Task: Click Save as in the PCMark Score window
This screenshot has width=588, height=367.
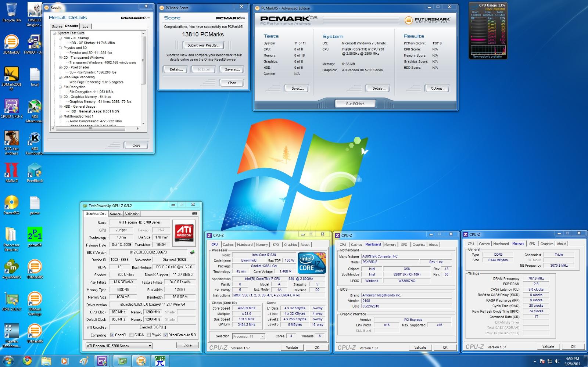Action: pos(232,69)
